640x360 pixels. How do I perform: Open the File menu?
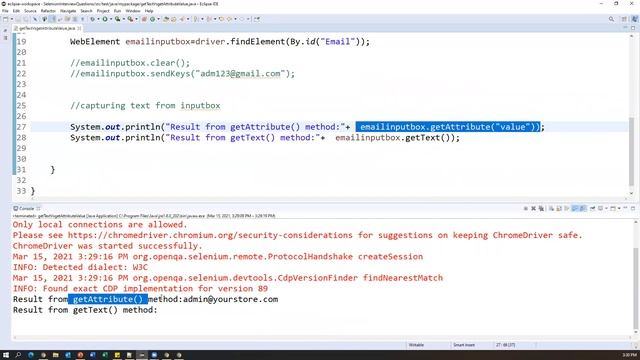(x=5, y=11)
